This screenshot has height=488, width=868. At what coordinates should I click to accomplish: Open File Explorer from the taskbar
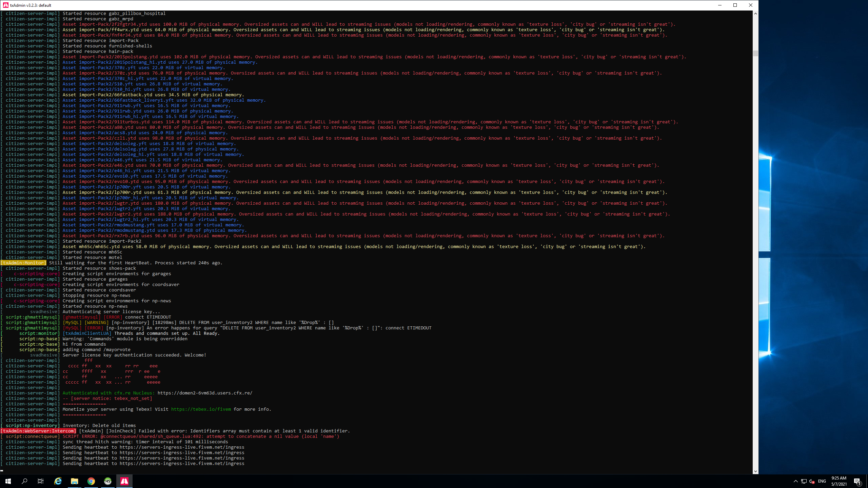pos(75,481)
